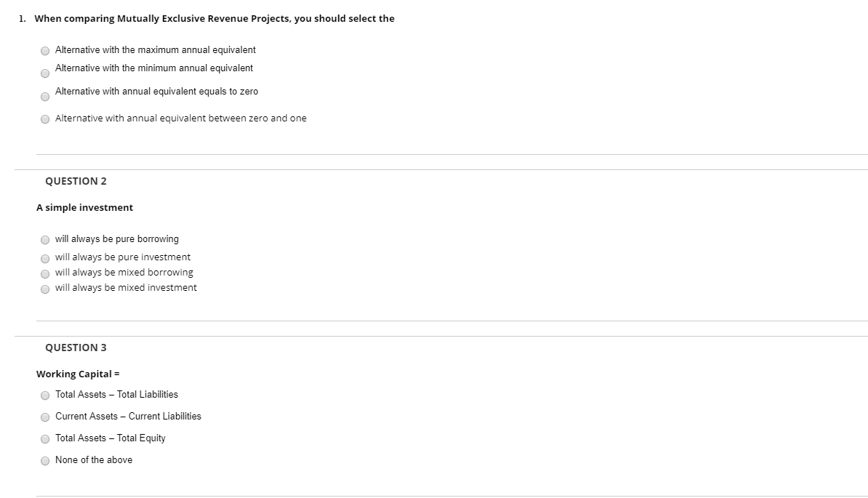
Task: Select Total Assets minus Total Liabilities
Action: click(45, 395)
